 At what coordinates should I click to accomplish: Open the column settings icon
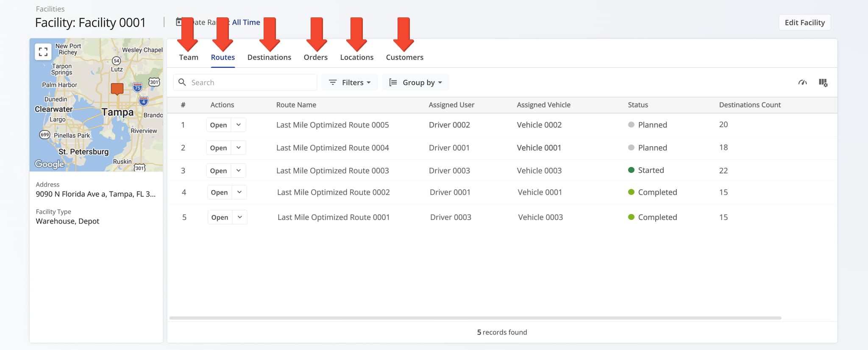tap(823, 83)
